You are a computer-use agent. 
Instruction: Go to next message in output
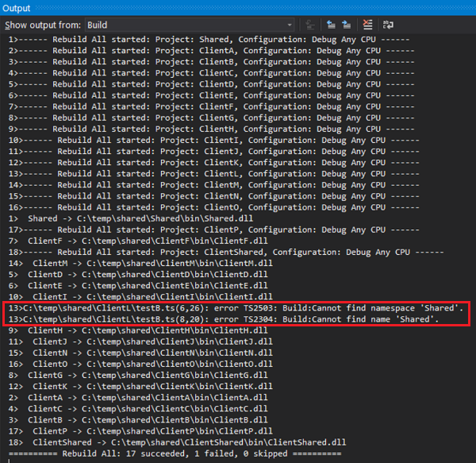point(347,25)
